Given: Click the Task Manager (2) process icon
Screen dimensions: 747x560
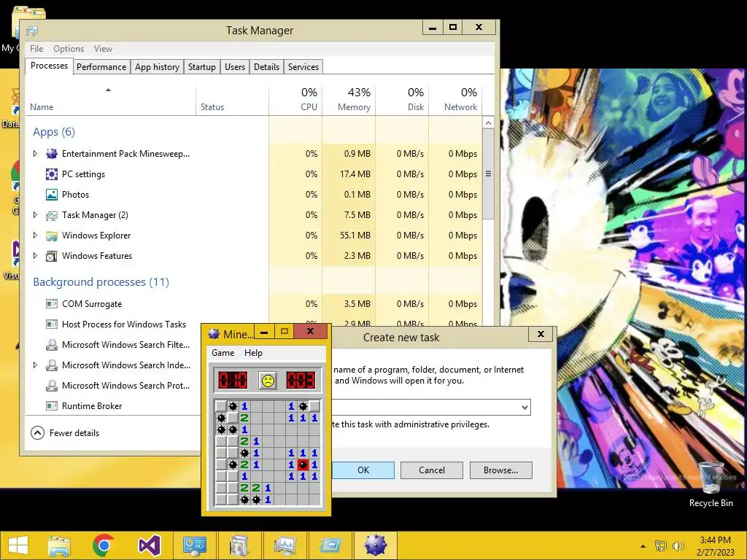Looking at the screenshot, I should click(x=52, y=215).
